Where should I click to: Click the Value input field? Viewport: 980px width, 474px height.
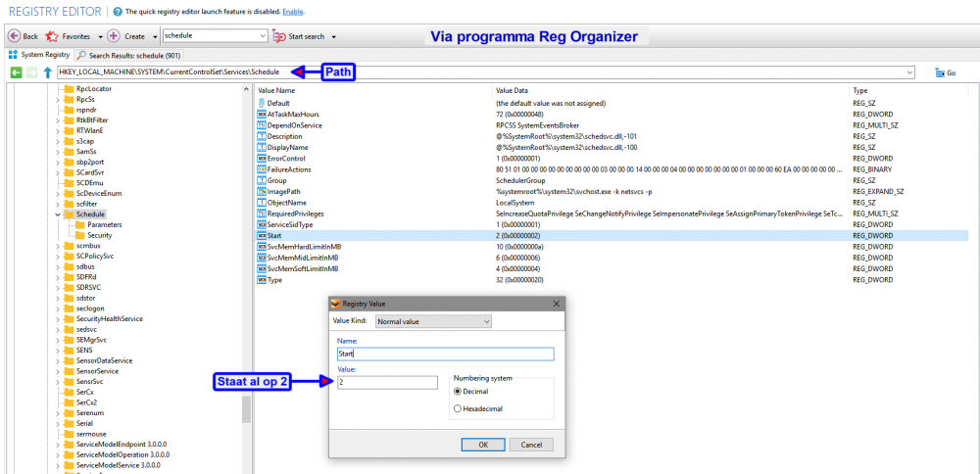click(x=387, y=382)
